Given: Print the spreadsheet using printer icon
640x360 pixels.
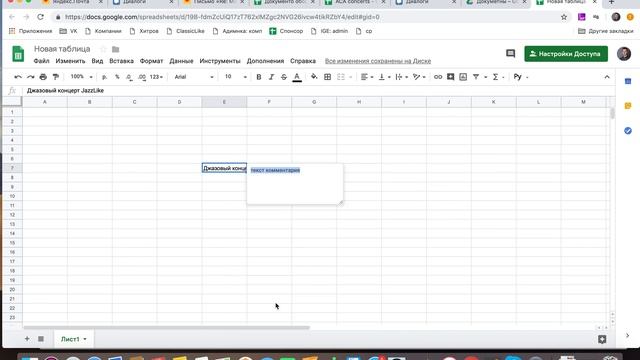Looking at the screenshot, I should tap(43, 77).
